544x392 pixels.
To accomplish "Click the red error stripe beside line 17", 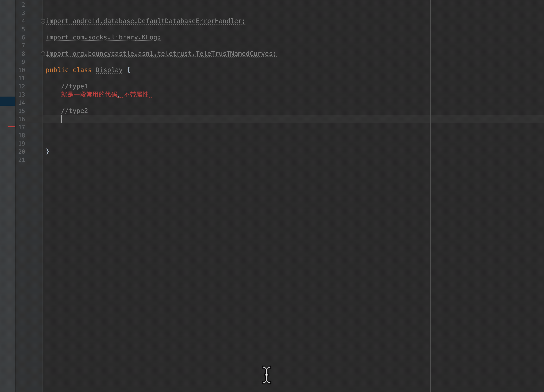I will pyautogui.click(x=12, y=127).
